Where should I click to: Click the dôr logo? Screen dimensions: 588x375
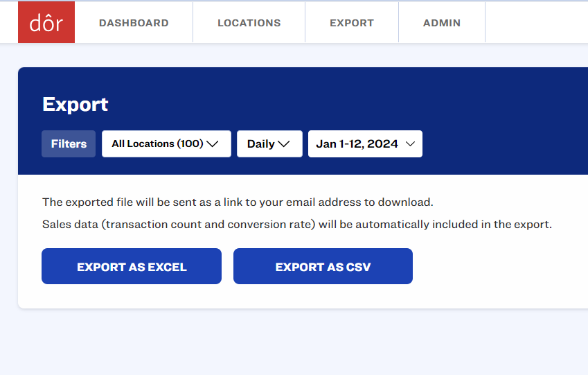[46, 22]
